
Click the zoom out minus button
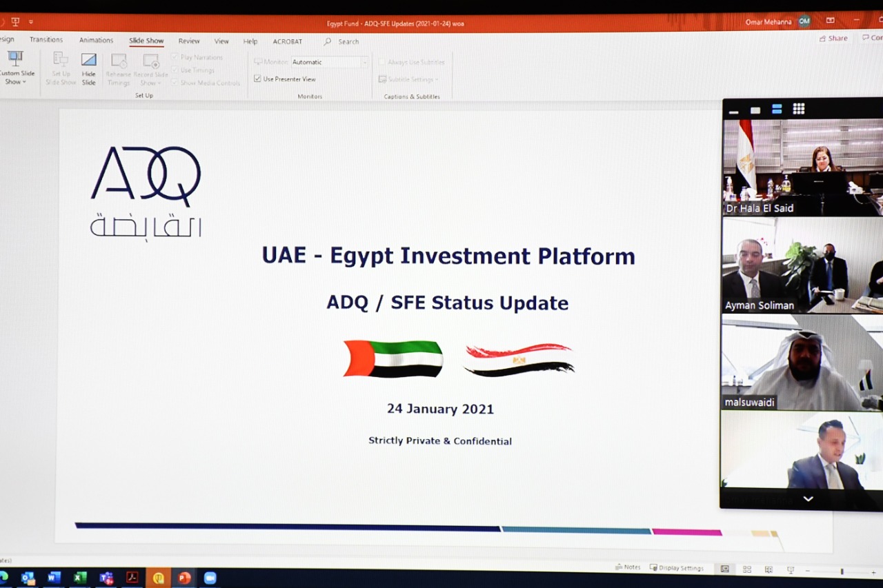(807, 571)
